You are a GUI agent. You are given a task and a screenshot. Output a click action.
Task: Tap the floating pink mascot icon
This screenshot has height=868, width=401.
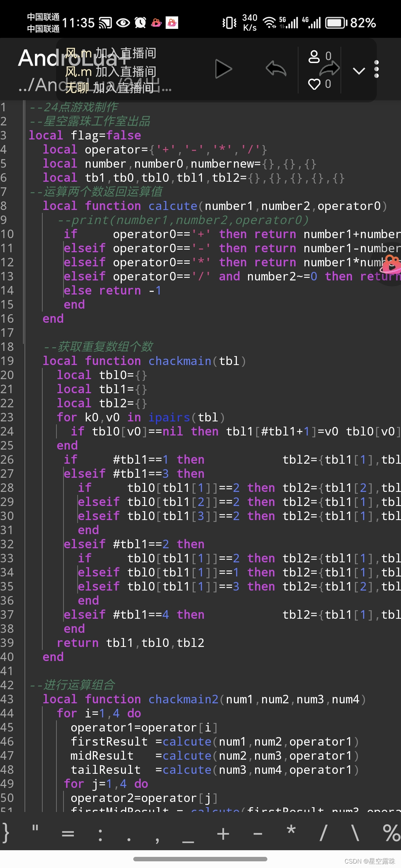391,266
